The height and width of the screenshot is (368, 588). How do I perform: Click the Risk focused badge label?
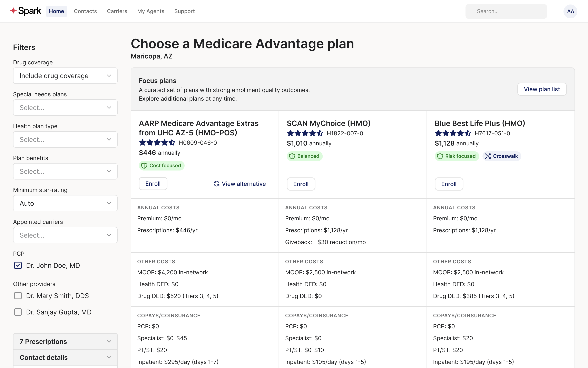coord(460,156)
